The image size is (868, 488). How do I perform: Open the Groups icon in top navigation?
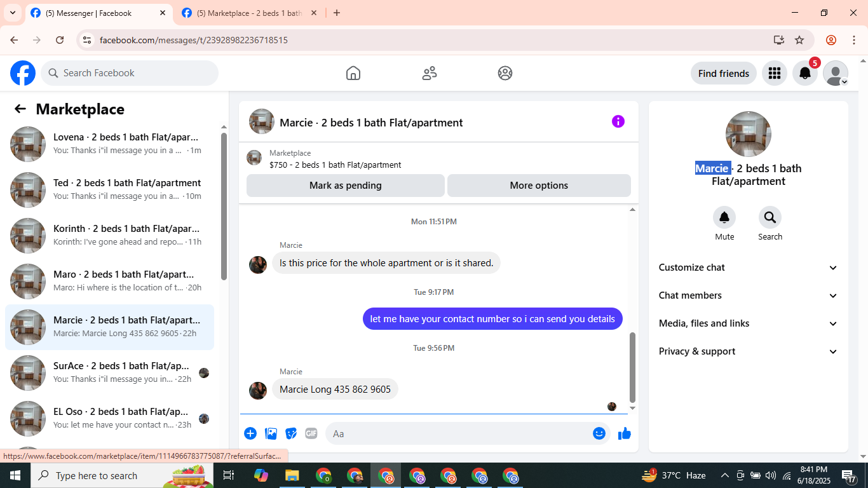(x=505, y=73)
